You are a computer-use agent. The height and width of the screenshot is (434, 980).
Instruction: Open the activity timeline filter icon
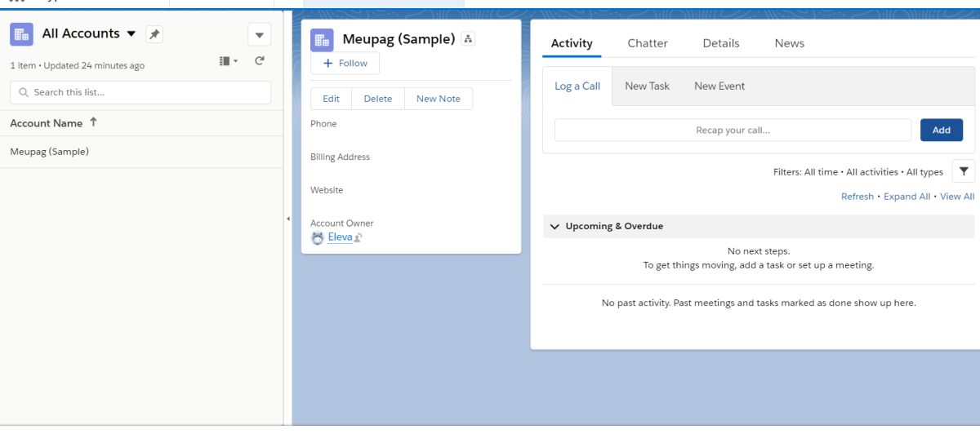[x=964, y=171]
